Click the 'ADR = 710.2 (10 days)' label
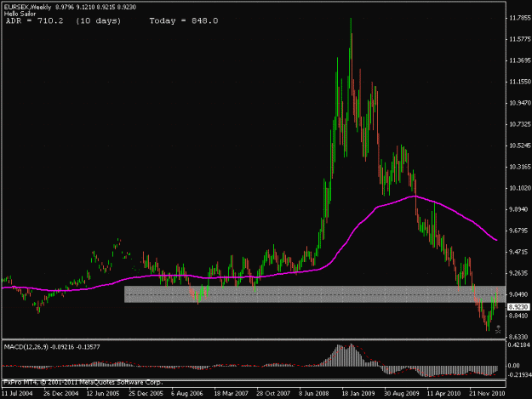 [x=64, y=21]
